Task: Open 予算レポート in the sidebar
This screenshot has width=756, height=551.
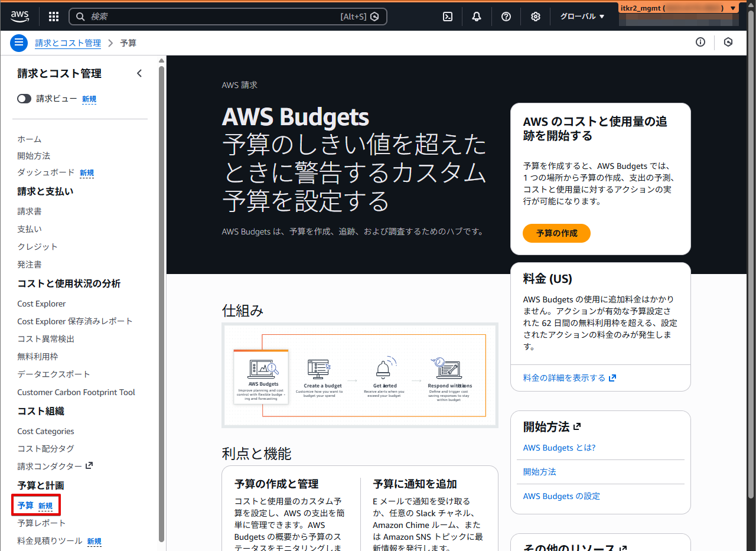Action: 41,523
